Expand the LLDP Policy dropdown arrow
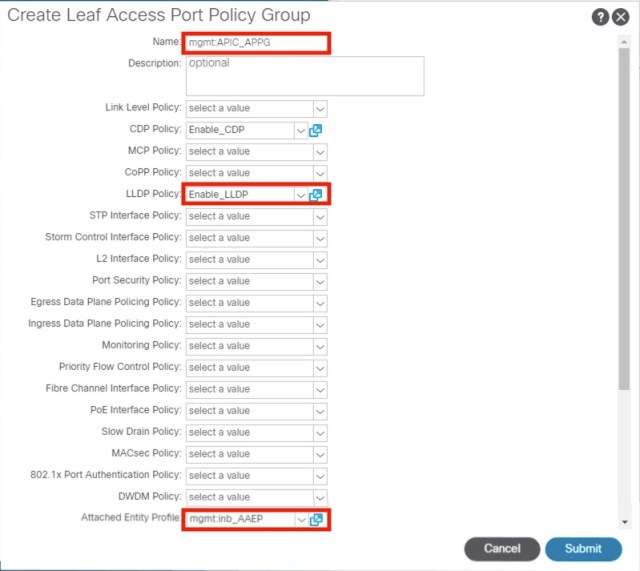This screenshot has height=571, width=640. click(300, 195)
